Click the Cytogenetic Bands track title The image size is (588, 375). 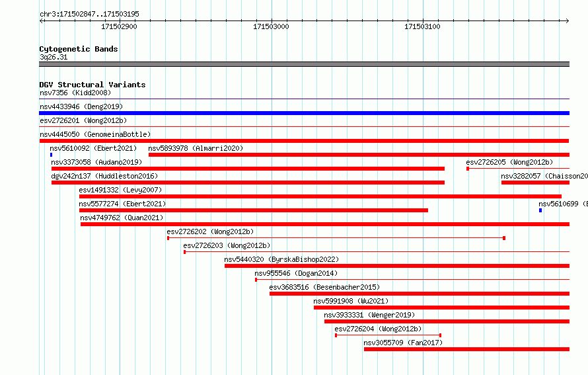[x=79, y=49]
